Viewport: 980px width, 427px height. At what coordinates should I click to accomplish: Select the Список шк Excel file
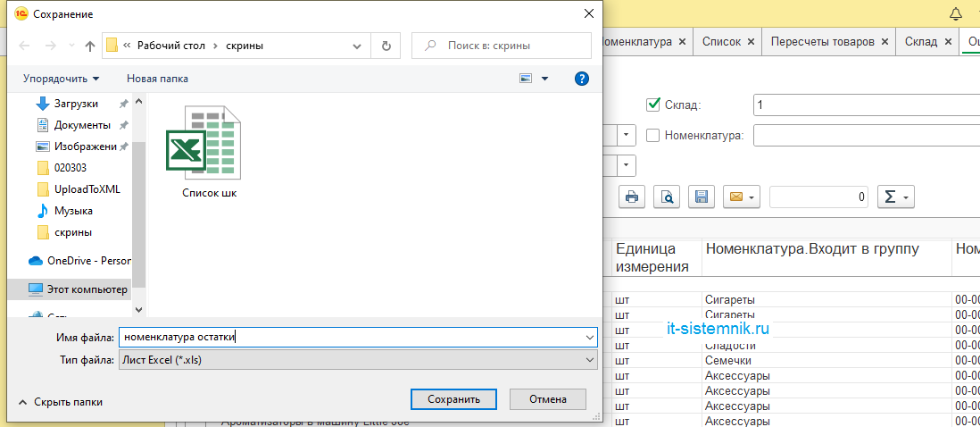coord(209,152)
